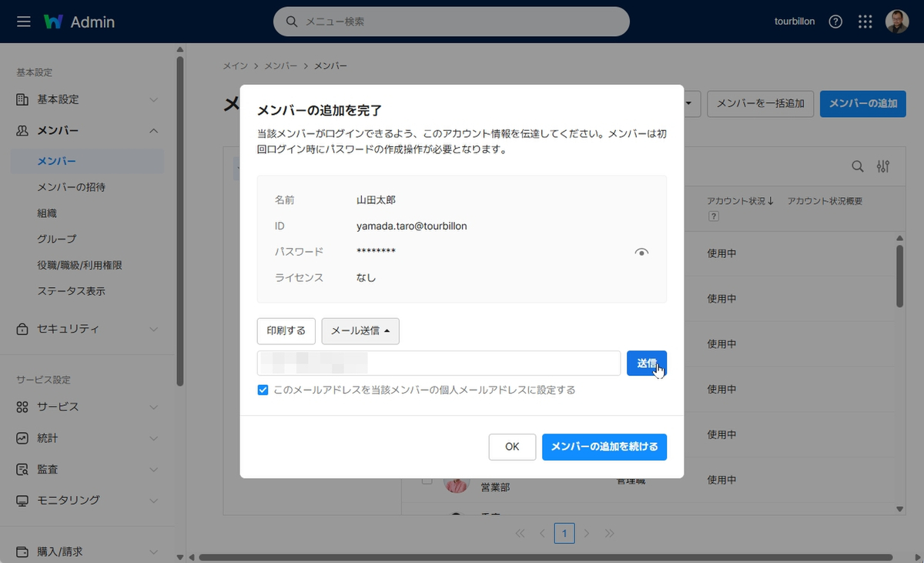Open メンバーの招待 in sidebar

(x=72, y=187)
